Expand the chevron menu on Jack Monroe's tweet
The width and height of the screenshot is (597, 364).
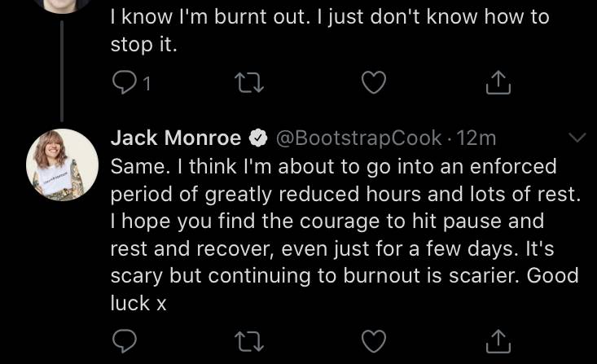pos(577,137)
